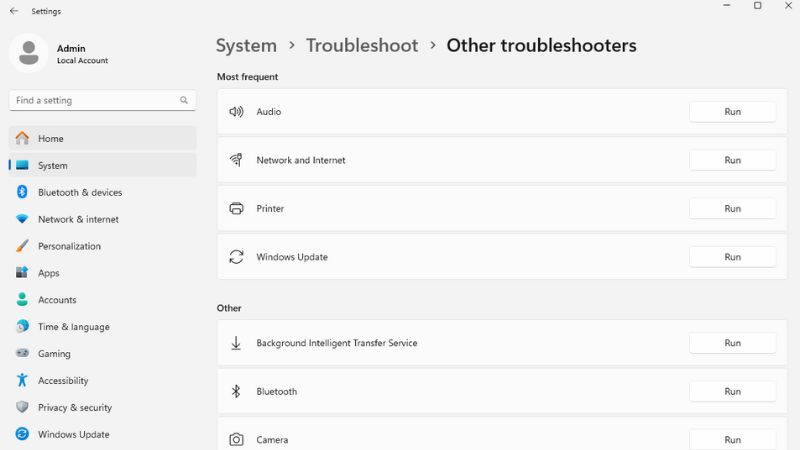
Task: Open Windows Update in the sidebar
Action: (103, 434)
